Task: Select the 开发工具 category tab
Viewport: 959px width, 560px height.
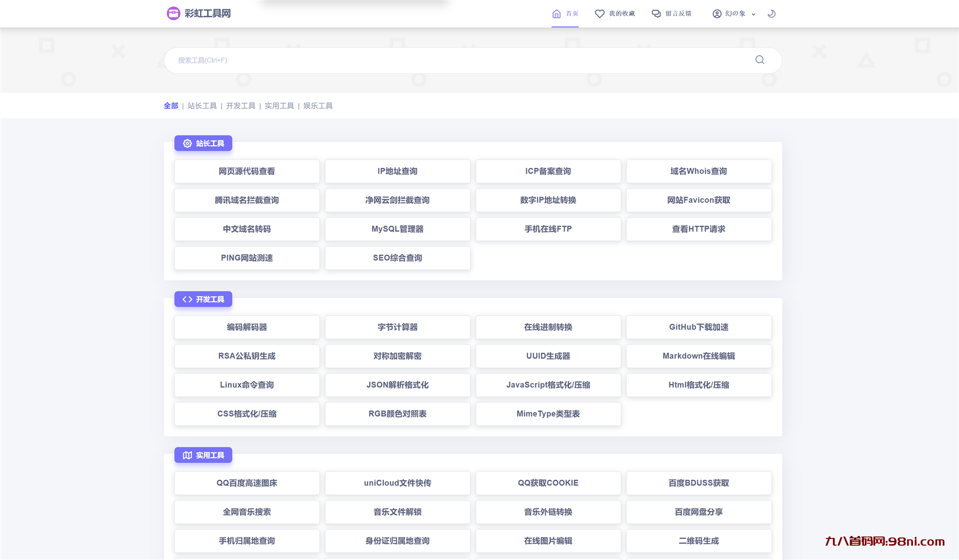Action: pos(241,106)
